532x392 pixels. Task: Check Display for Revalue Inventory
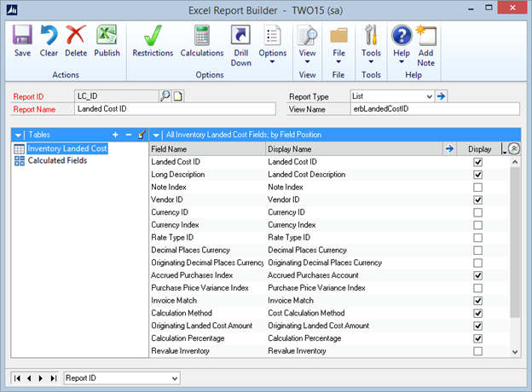pyautogui.click(x=477, y=351)
